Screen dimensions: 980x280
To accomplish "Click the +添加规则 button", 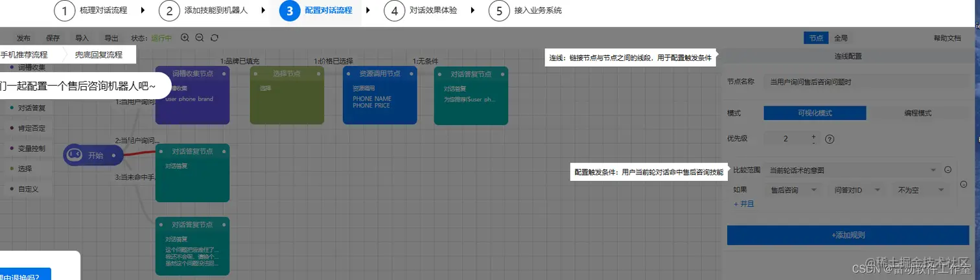I will tap(848, 235).
